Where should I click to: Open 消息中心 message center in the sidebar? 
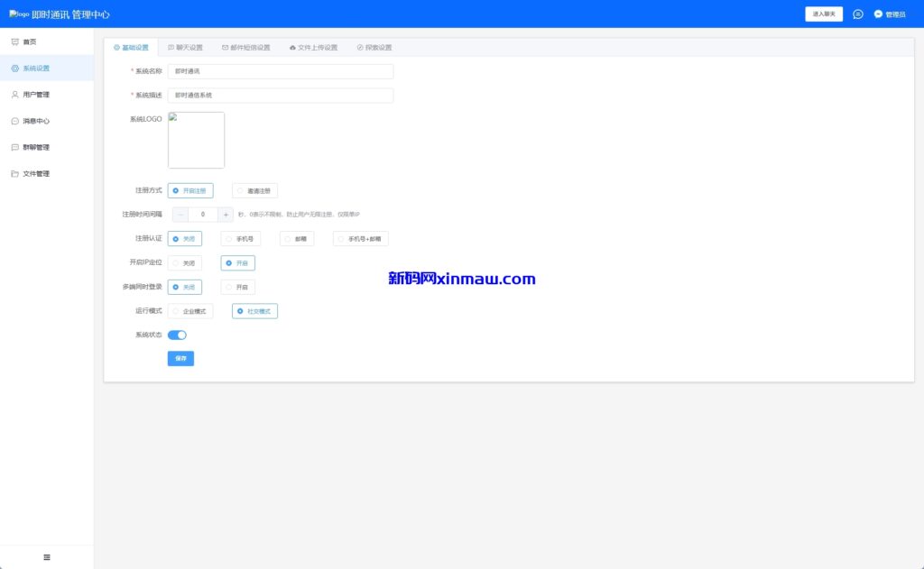pos(35,121)
